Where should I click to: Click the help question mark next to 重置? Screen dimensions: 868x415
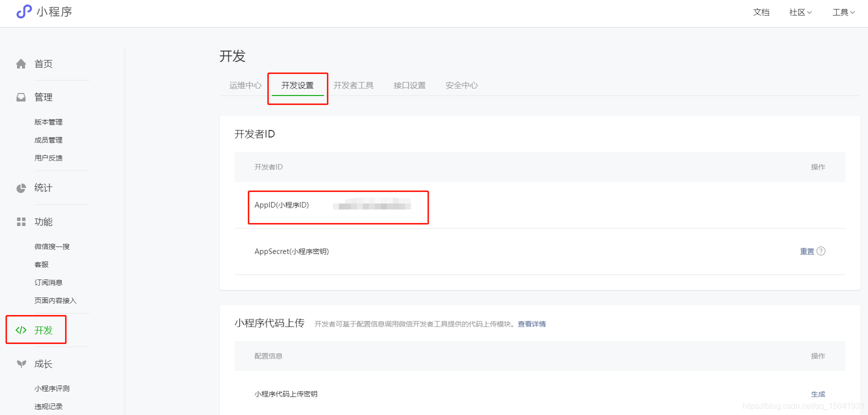tap(821, 251)
